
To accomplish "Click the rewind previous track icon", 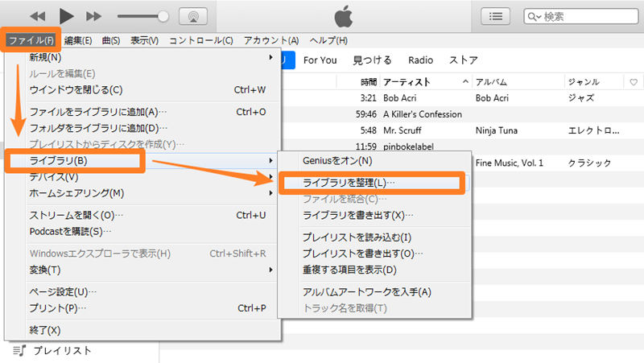I will (39, 16).
